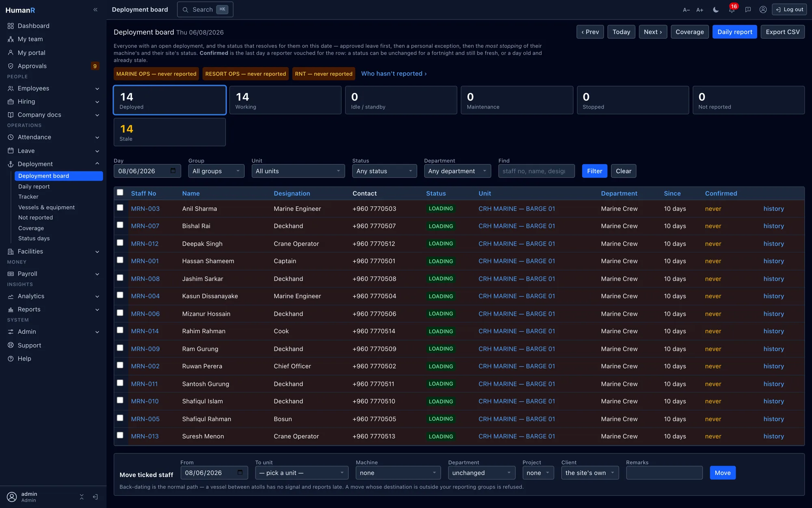Click the Move button for ticked staff

pos(723,473)
